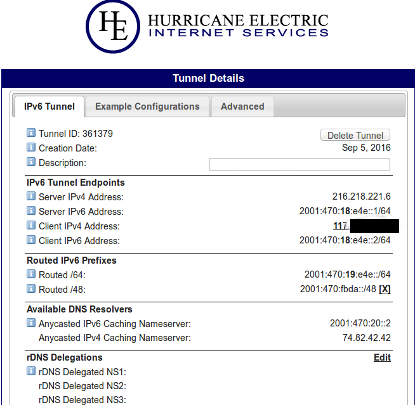Click the info icon beside Tunnel ID
This screenshot has width=415, height=405.
coord(31,133)
